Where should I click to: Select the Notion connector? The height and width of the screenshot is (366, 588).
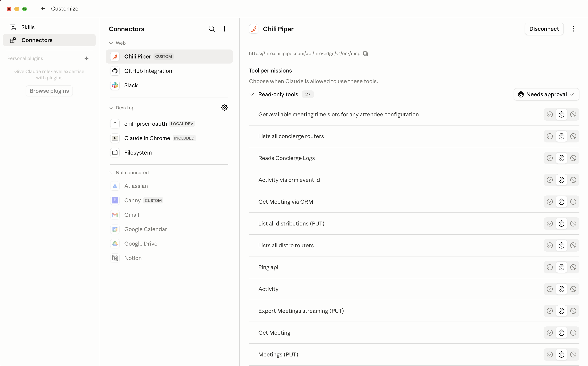click(169, 258)
